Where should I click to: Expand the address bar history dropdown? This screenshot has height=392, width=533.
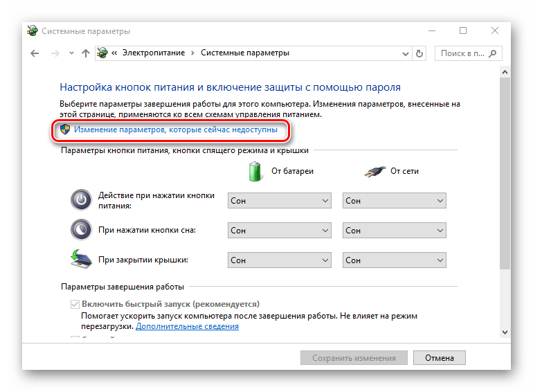405,54
